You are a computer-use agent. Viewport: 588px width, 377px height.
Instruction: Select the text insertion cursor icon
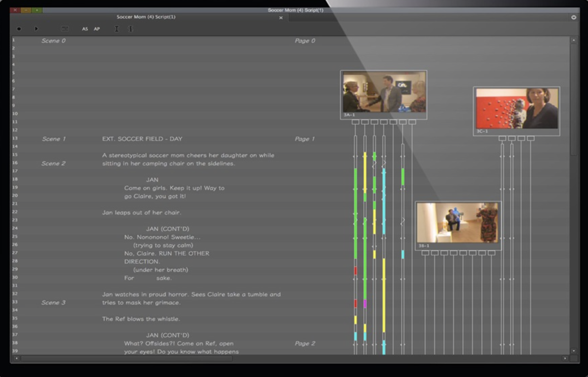point(117,29)
